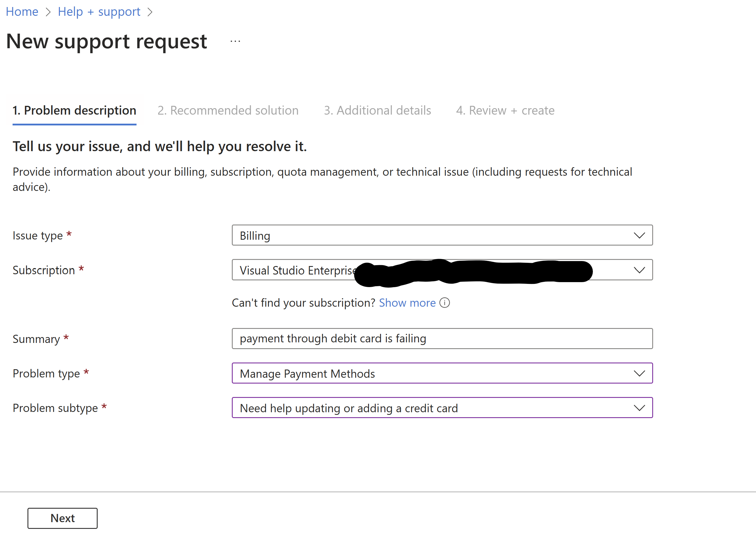
Task: Click into the Summary text field
Action: (x=442, y=339)
